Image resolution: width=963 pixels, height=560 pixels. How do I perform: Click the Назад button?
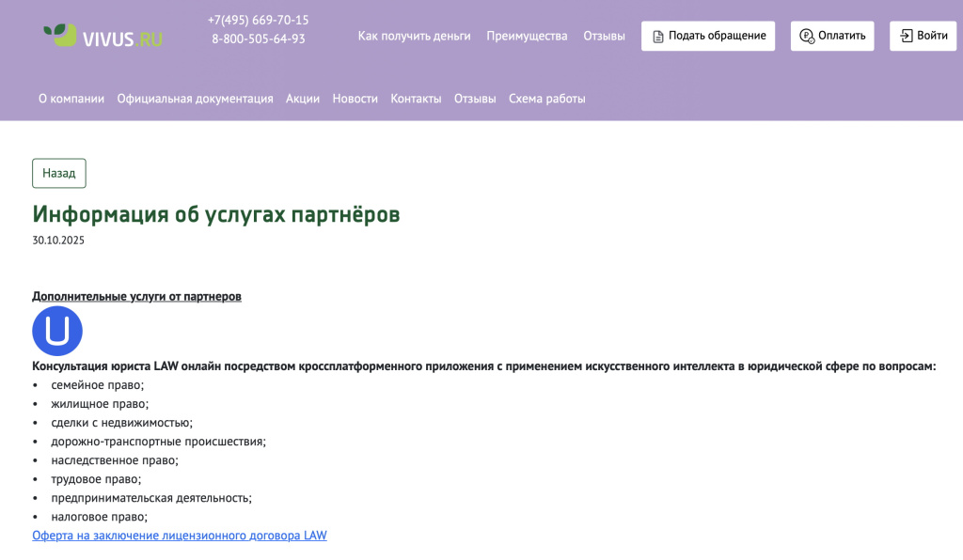[x=58, y=173]
